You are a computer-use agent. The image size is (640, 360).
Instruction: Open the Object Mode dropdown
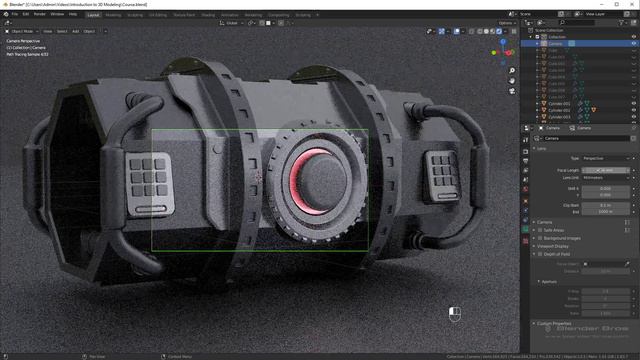[x=22, y=31]
